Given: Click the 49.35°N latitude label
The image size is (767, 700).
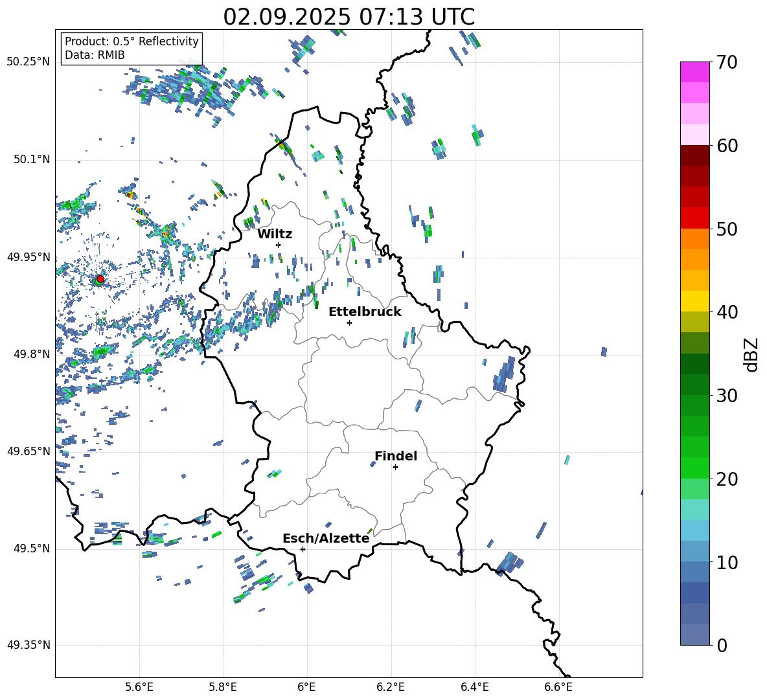Looking at the screenshot, I should pos(29,645).
